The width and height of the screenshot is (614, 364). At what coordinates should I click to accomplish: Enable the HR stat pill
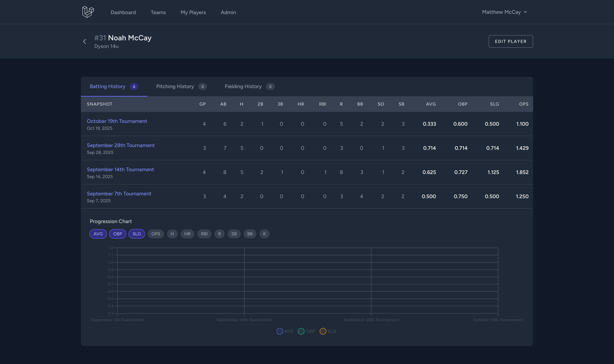187,234
